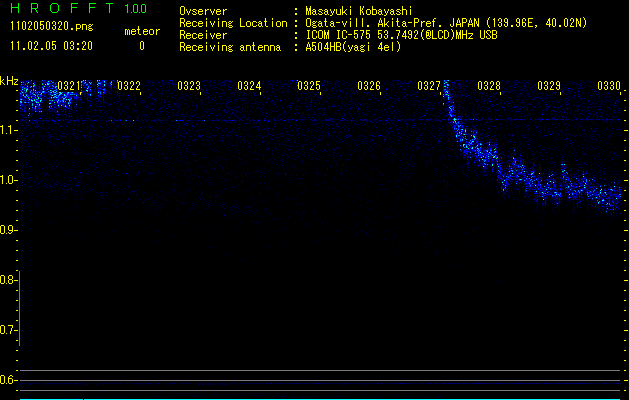
Task: Click the 0321 time marker
Action: [x=69, y=87]
